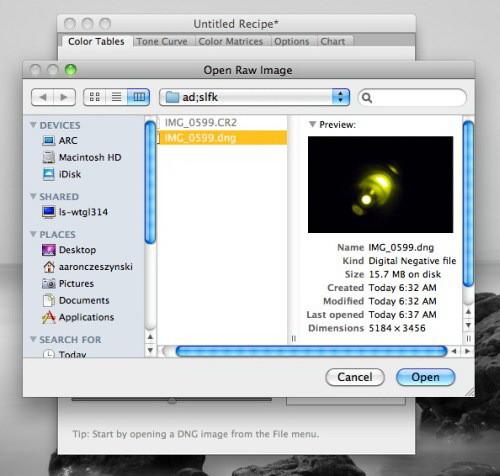500x476 pixels.
Task: Click the search field
Action: point(412,98)
